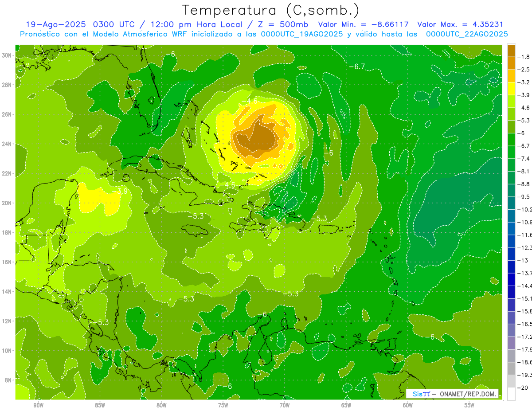Screen dimensions: 532x411
Task: Click the "-2.5" color legend value
Action: point(524,70)
